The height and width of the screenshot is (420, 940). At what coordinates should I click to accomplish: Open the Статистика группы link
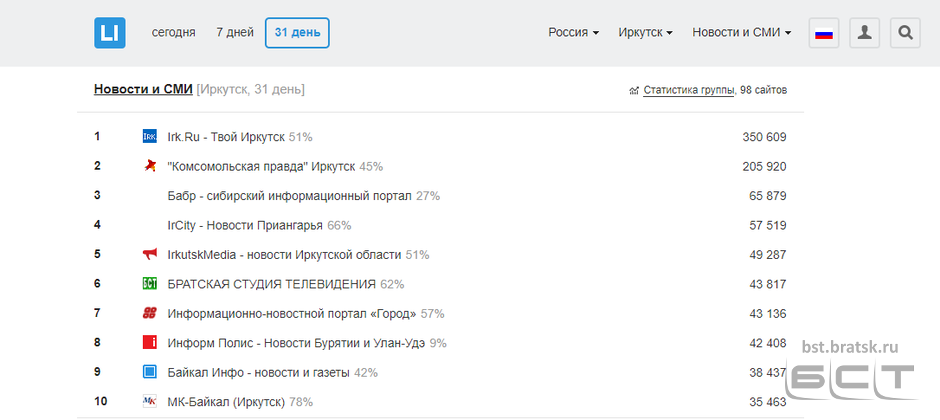tap(689, 90)
